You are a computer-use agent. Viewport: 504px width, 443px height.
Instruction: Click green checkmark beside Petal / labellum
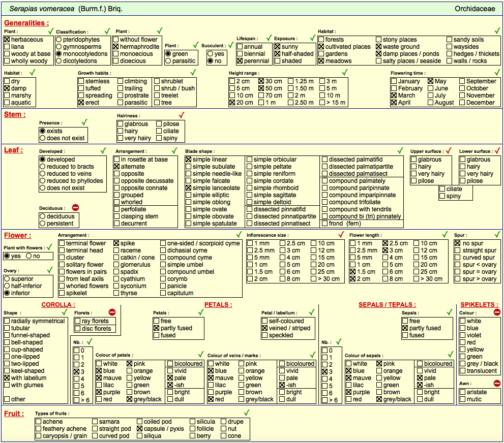click(311, 312)
